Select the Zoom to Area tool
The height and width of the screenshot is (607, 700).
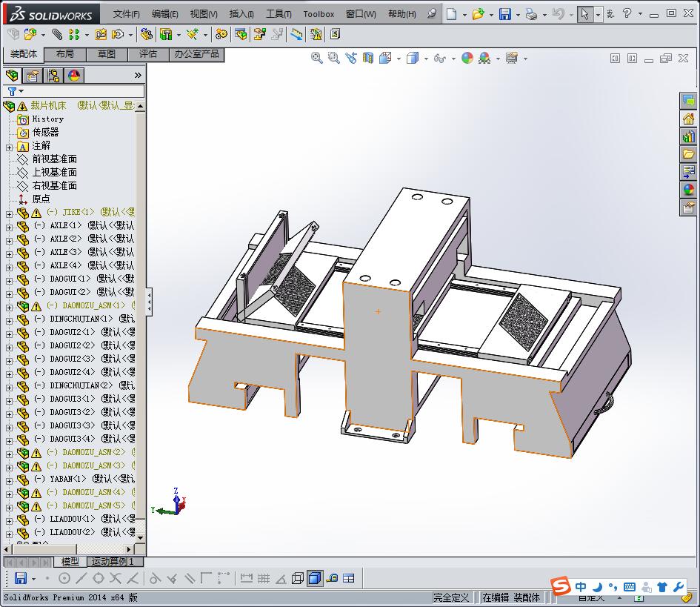333,58
